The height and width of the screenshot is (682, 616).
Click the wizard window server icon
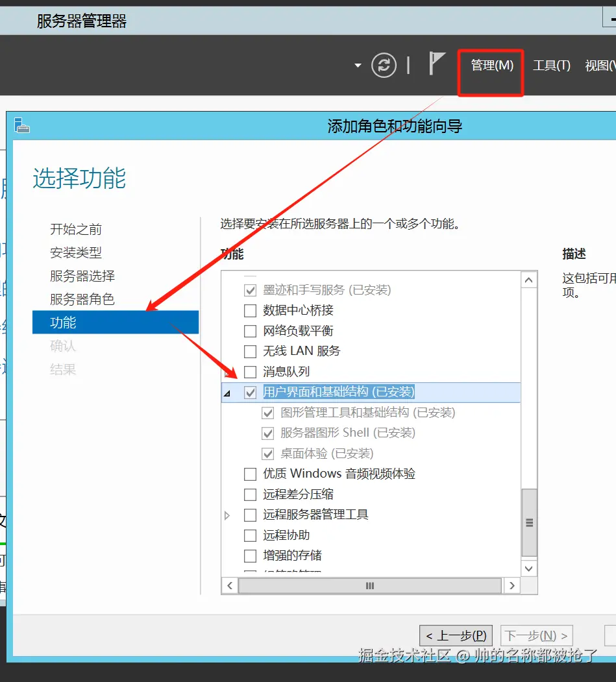pos(22,125)
